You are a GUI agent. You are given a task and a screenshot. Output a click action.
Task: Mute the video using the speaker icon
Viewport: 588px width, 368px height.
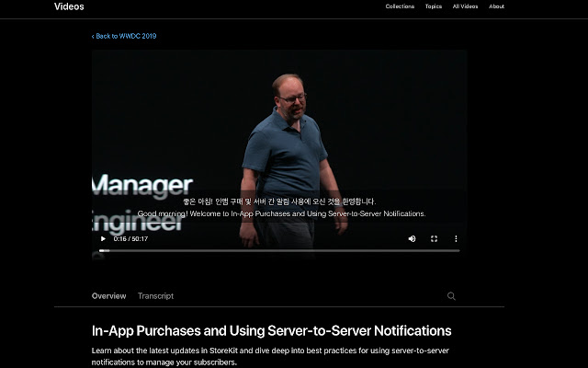coord(412,239)
